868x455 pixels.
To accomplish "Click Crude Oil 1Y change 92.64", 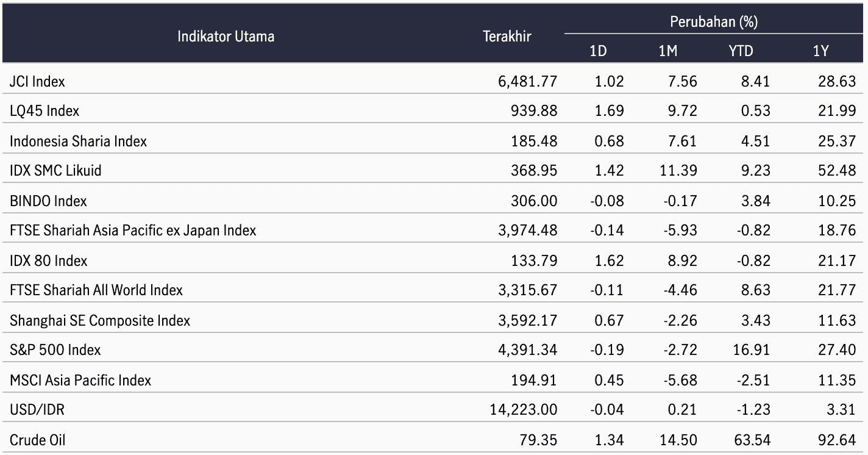I will click(x=837, y=440).
